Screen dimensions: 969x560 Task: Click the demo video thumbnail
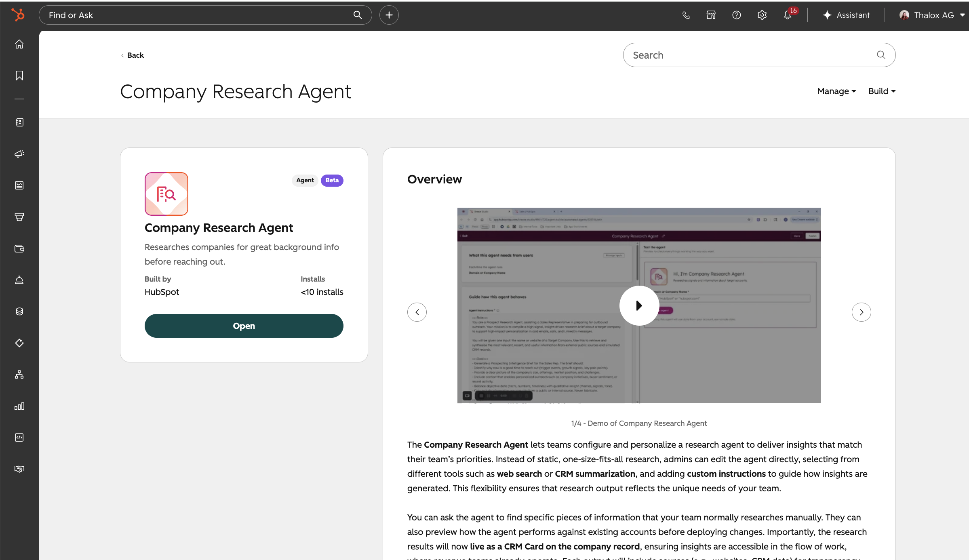coord(639,305)
